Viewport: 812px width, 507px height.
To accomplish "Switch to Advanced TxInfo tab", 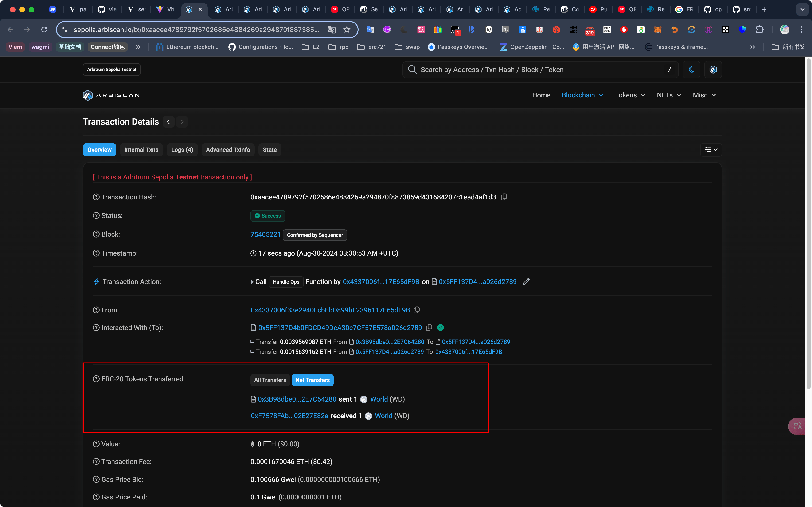I will [x=228, y=150].
